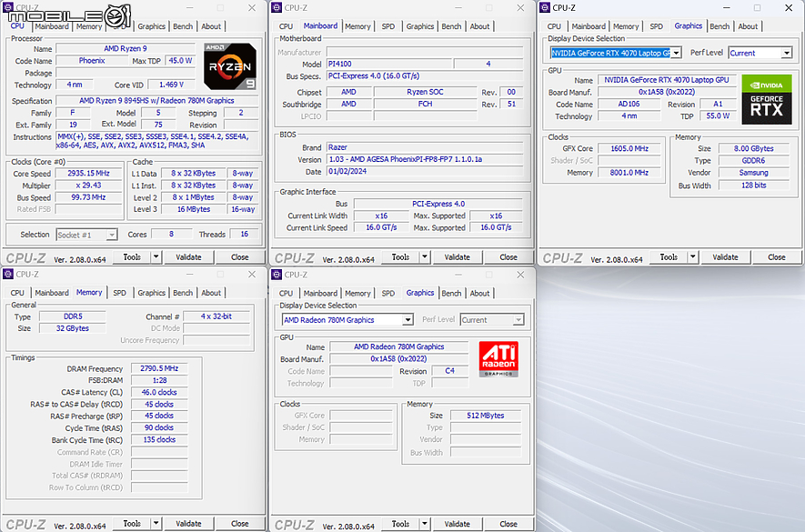Click CPU-Z app icon in Memory window title
The image size is (805, 532).
(8, 275)
